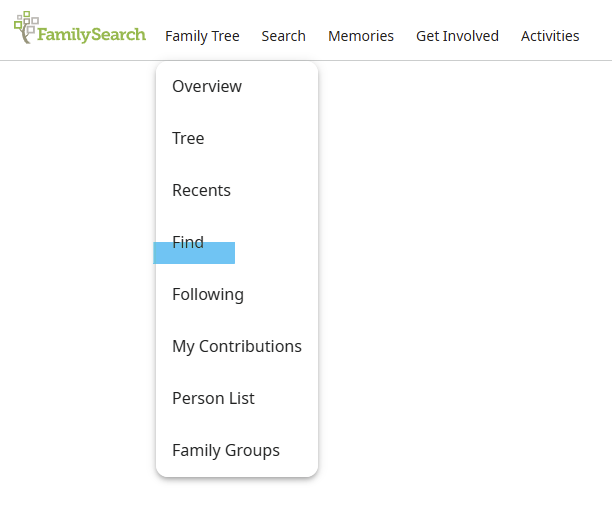Click the Search tab in header

tap(283, 36)
